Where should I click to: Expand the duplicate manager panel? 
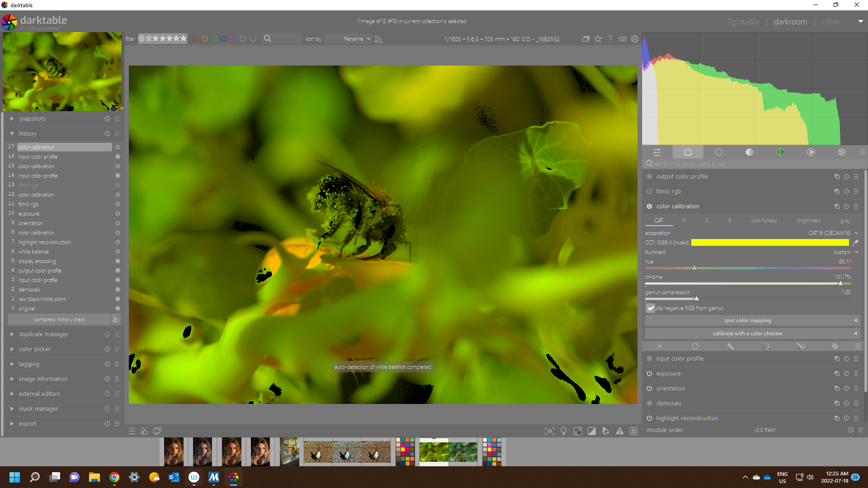43,334
